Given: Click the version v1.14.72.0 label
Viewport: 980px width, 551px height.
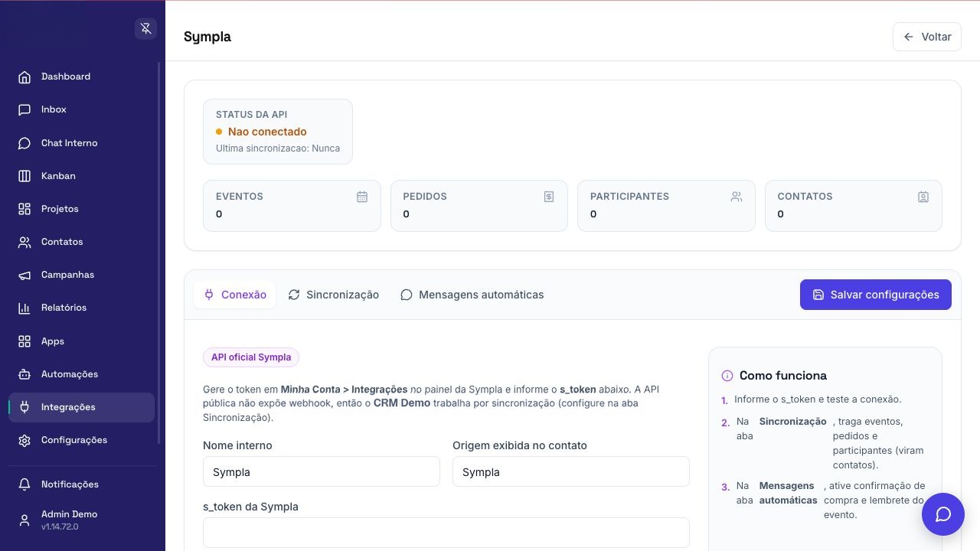Looking at the screenshot, I should click(x=60, y=527).
